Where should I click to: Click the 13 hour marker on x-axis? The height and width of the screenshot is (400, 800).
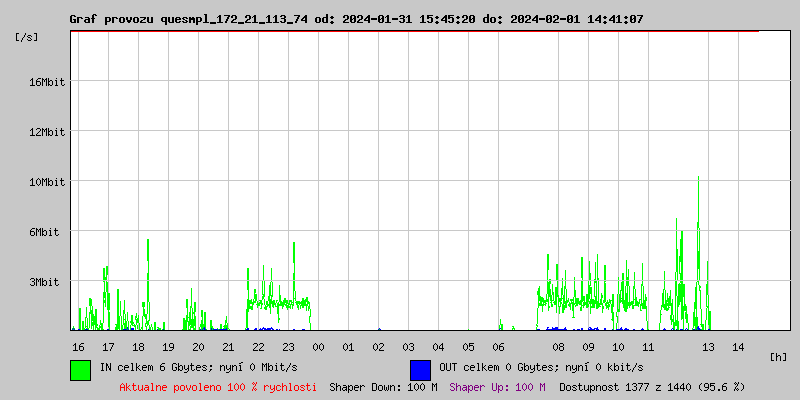(x=708, y=347)
